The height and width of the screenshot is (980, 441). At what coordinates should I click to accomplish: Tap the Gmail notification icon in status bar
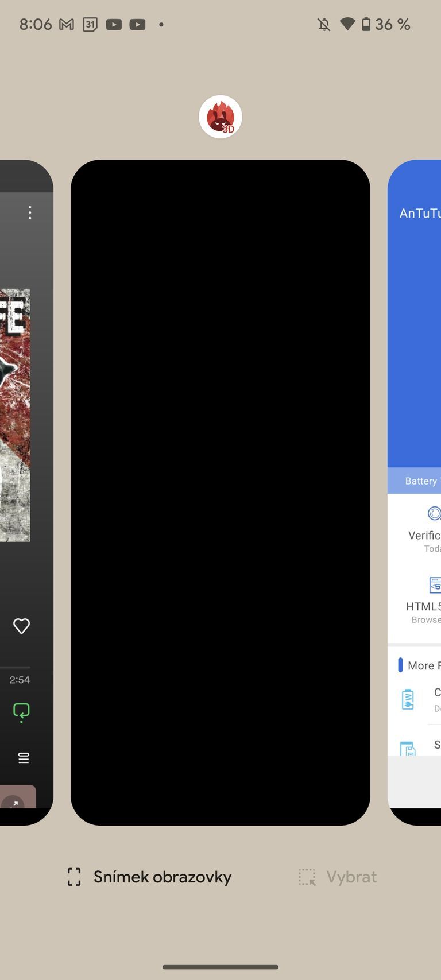(67, 24)
